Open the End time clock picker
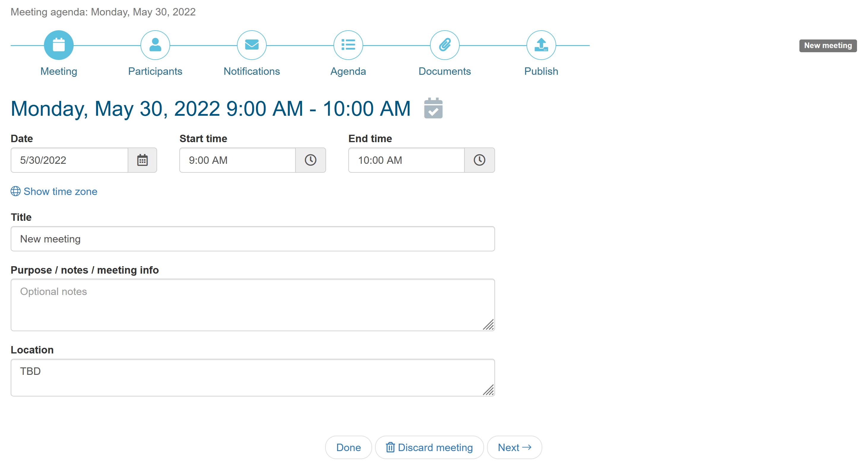868x468 pixels. click(x=479, y=160)
